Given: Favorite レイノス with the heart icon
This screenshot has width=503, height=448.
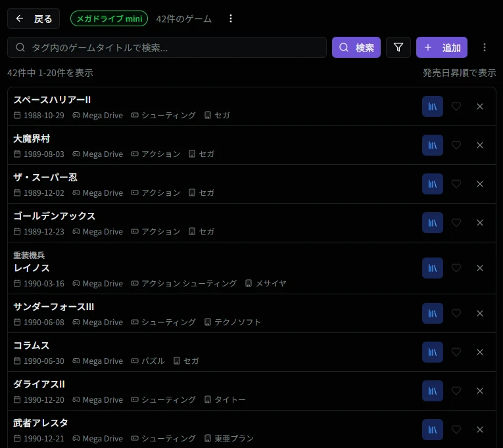Looking at the screenshot, I should point(456,268).
